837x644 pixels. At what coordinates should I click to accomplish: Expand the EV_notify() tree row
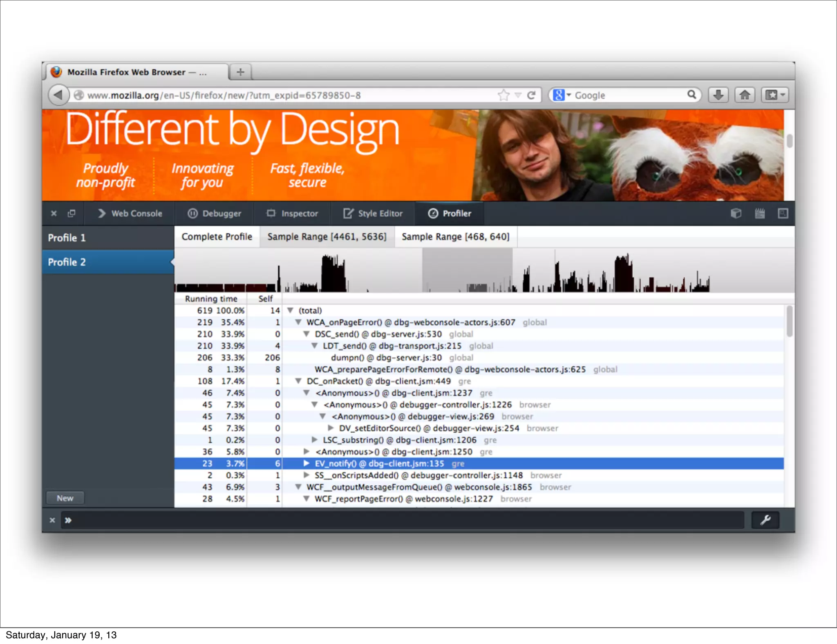click(x=306, y=463)
